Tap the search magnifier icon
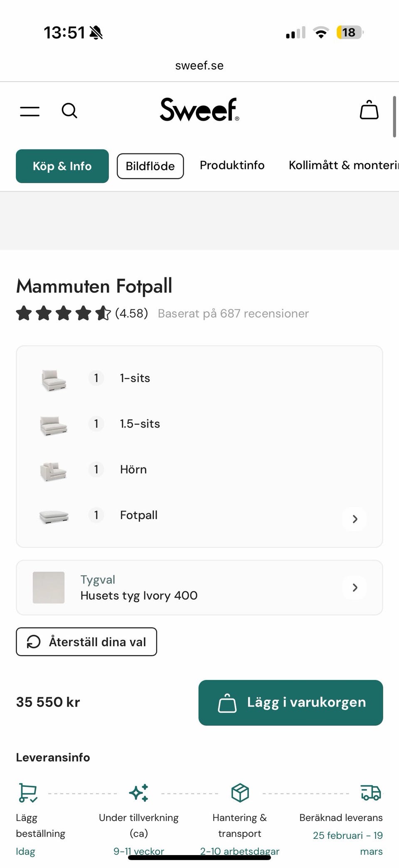The width and height of the screenshot is (399, 868). point(69,111)
